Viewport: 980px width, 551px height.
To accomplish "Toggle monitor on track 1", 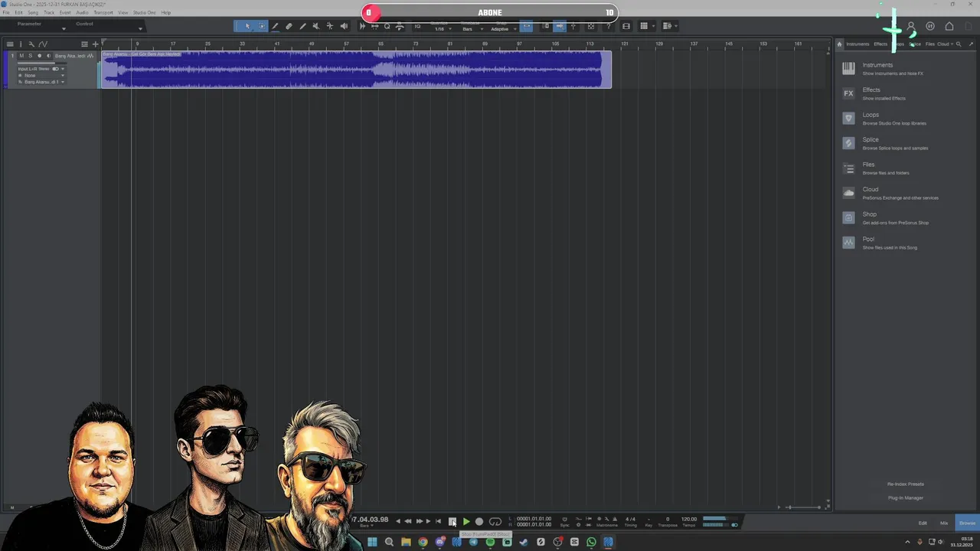I will click(48, 56).
